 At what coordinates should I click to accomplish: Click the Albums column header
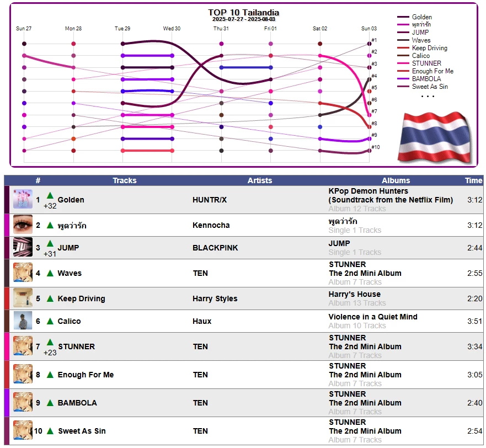396,180
